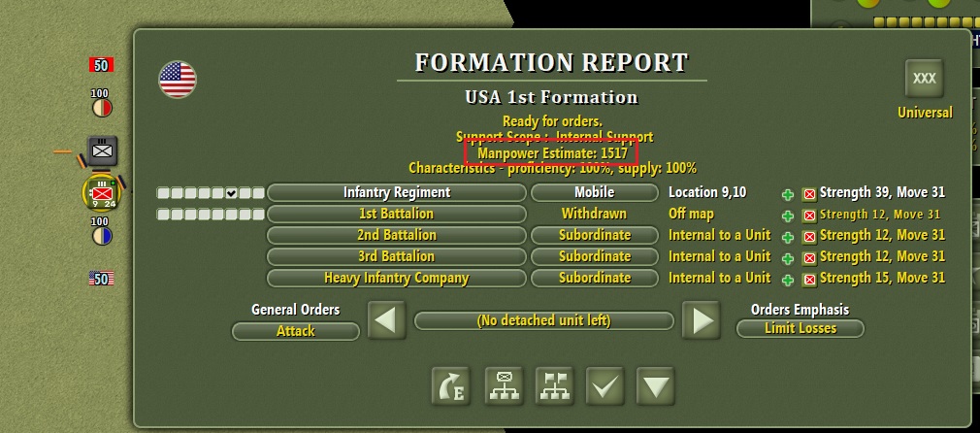Screen dimensions: 980x433
Task: Tick last box in 1st Battalion row
Action: click(x=258, y=215)
